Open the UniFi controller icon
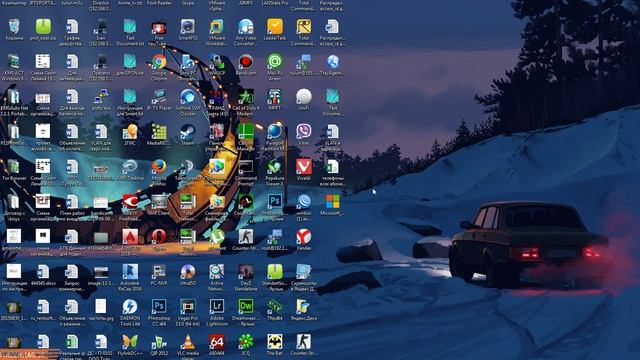Viewport: 640px width, 360px height. click(x=304, y=97)
